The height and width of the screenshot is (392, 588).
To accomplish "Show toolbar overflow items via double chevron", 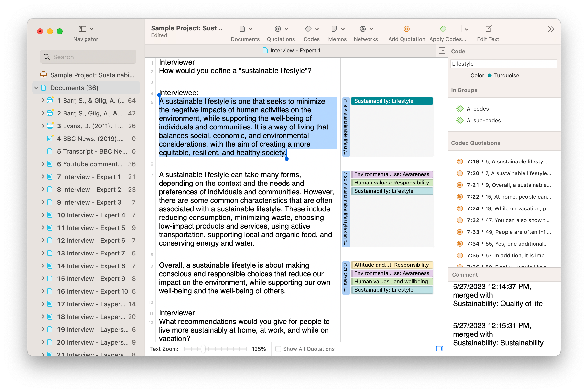I will click(x=551, y=29).
